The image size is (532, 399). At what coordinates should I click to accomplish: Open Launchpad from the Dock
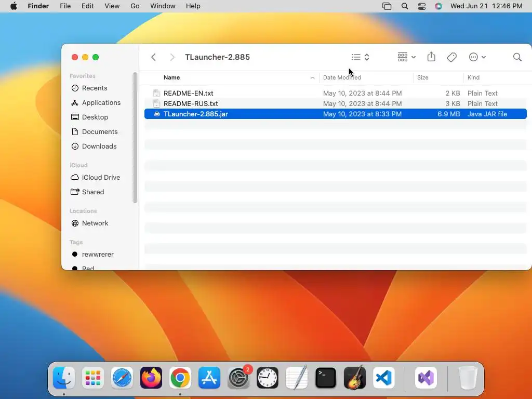[93, 378]
